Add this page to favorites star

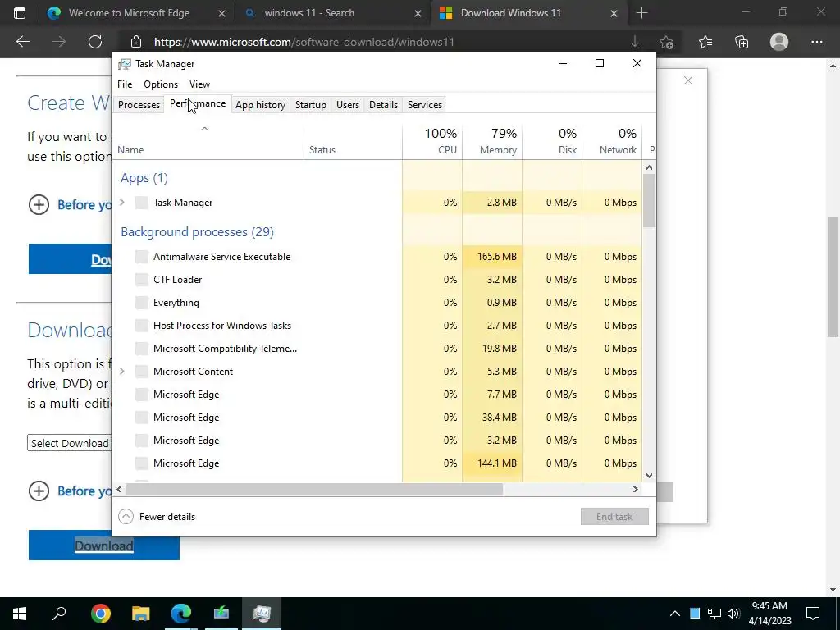pyautogui.click(x=666, y=42)
